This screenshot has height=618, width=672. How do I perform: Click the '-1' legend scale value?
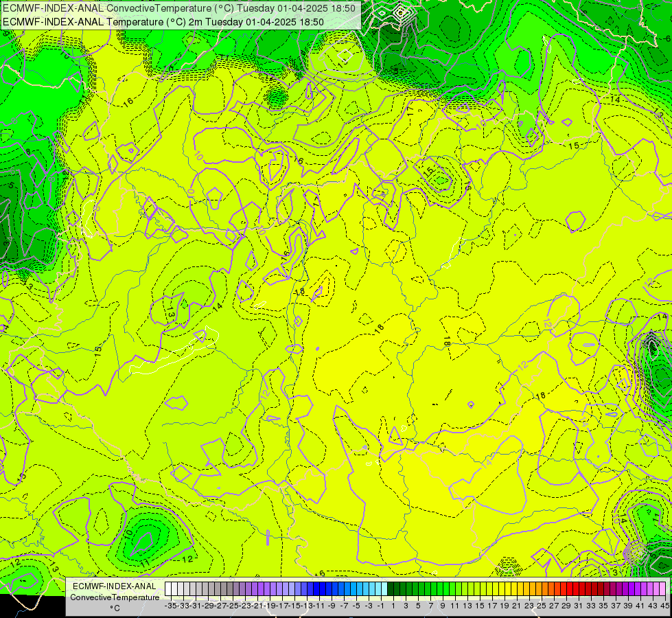tap(381, 606)
